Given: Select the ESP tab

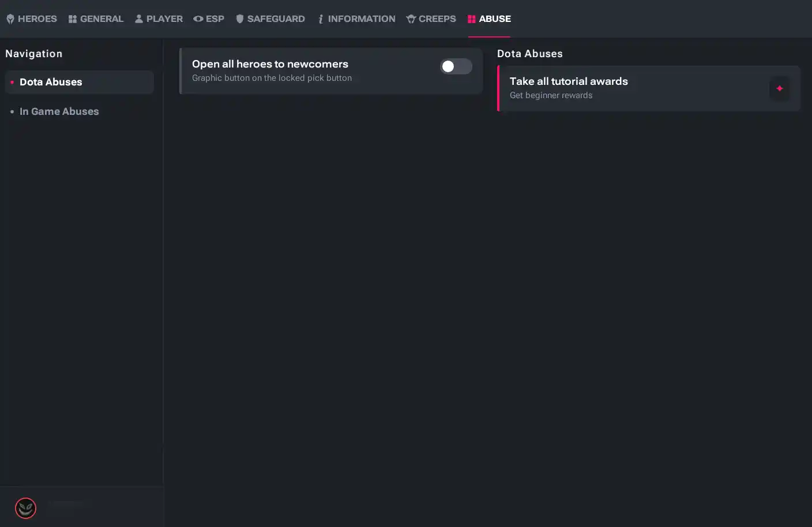Looking at the screenshot, I should [x=209, y=18].
